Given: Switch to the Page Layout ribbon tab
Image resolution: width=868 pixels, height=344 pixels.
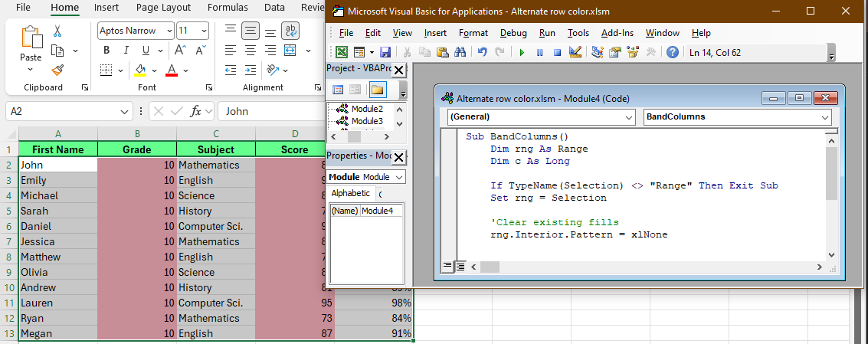Looking at the screenshot, I should [x=163, y=8].
